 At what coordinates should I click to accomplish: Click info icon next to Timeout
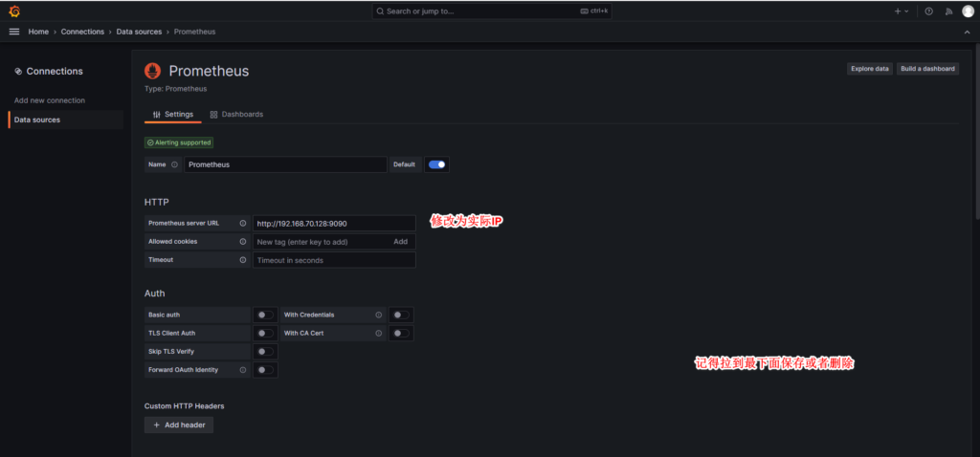click(x=243, y=260)
